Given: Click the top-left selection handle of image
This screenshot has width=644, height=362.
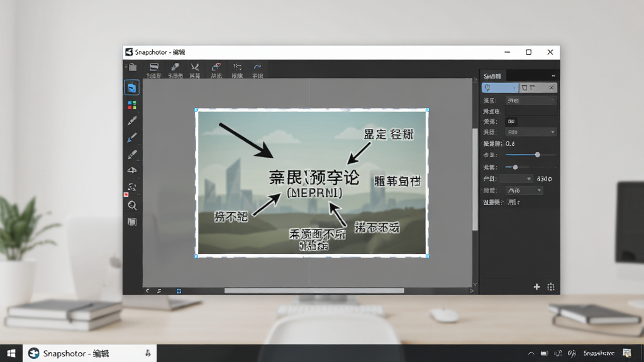Looking at the screenshot, I should [196, 110].
